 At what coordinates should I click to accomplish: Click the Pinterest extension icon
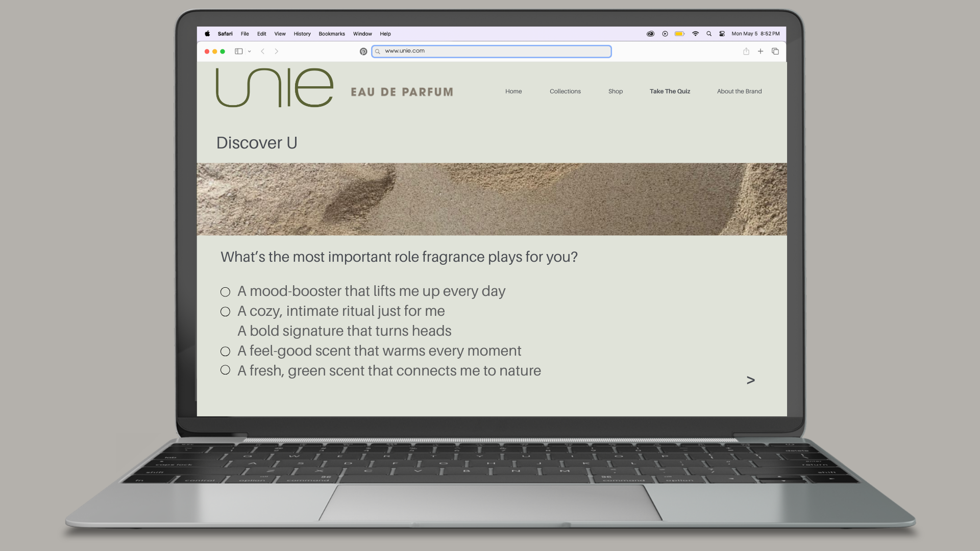[363, 52]
